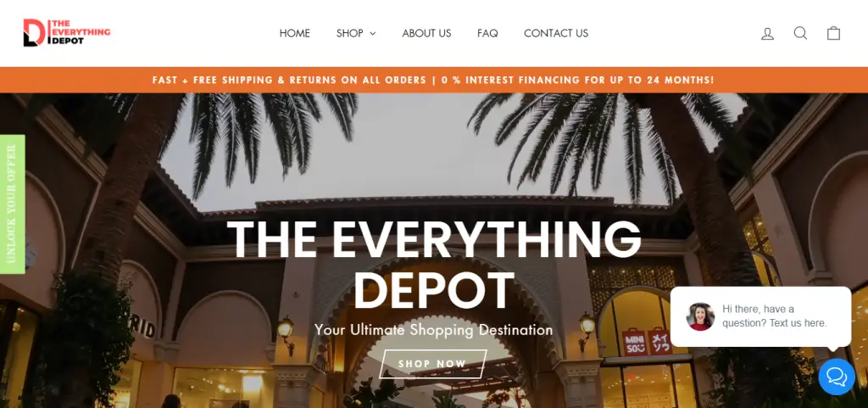
Task: Expand the Shop menu chevron
Action: pyautogui.click(x=373, y=34)
